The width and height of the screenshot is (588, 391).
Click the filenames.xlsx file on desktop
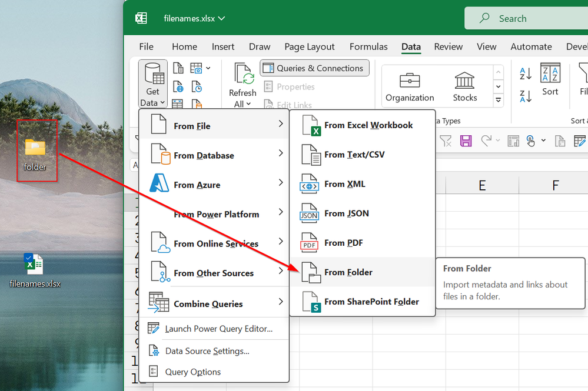(35, 270)
